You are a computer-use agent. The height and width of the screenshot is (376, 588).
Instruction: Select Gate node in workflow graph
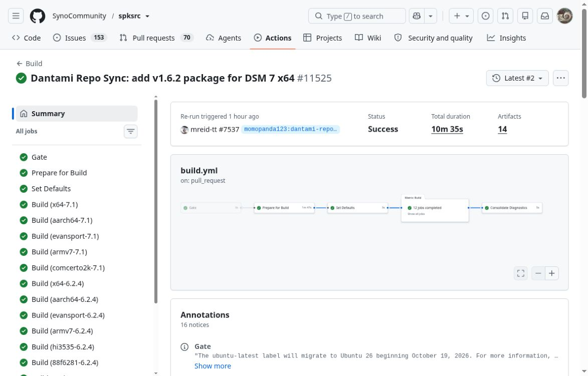211,208
